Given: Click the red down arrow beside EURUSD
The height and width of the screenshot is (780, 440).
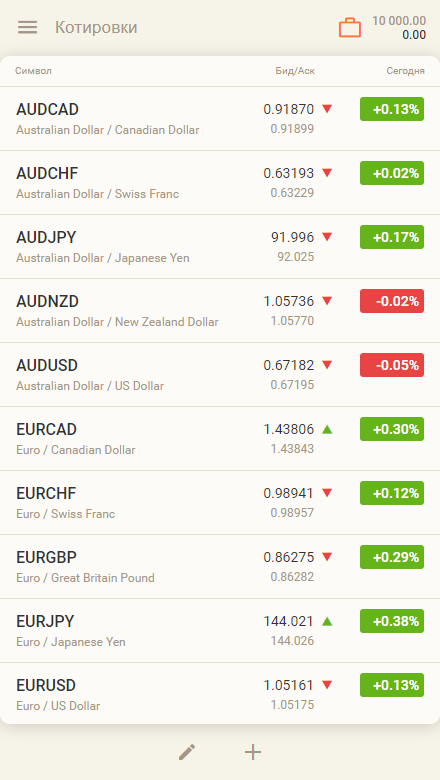Looking at the screenshot, I should pos(327,685).
